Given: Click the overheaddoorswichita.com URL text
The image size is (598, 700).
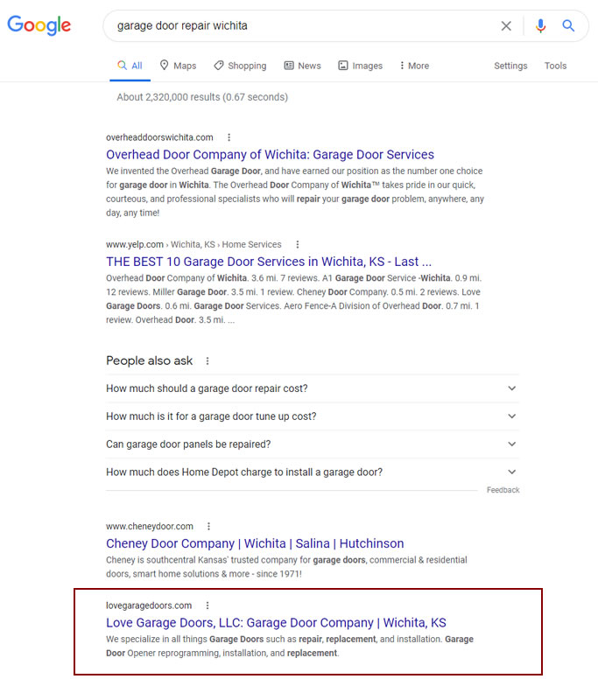Looking at the screenshot, I should click(x=159, y=137).
